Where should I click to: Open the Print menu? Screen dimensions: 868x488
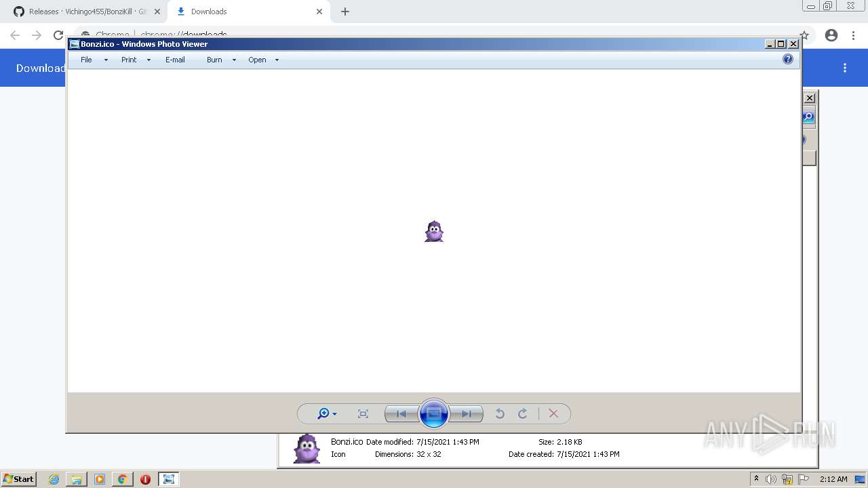[x=129, y=60]
